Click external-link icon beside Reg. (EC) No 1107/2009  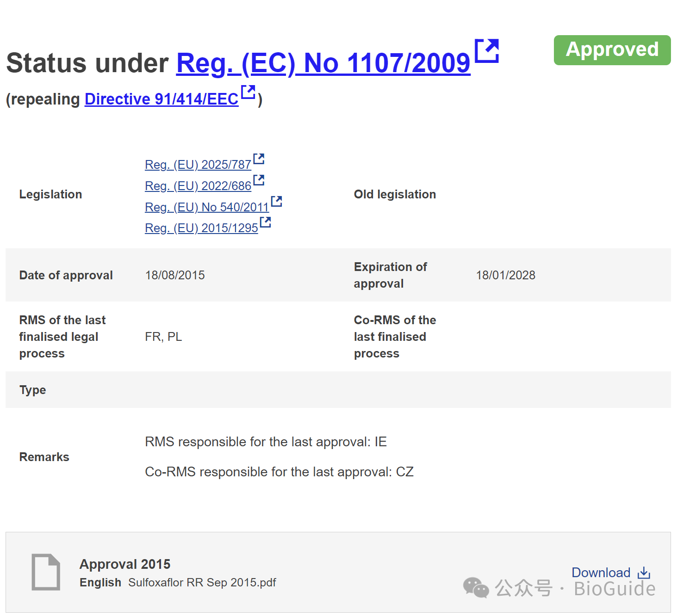(487, 51)
